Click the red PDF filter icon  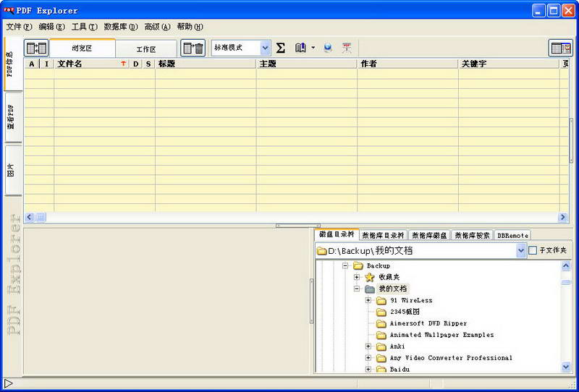click(x=347, y=48)
